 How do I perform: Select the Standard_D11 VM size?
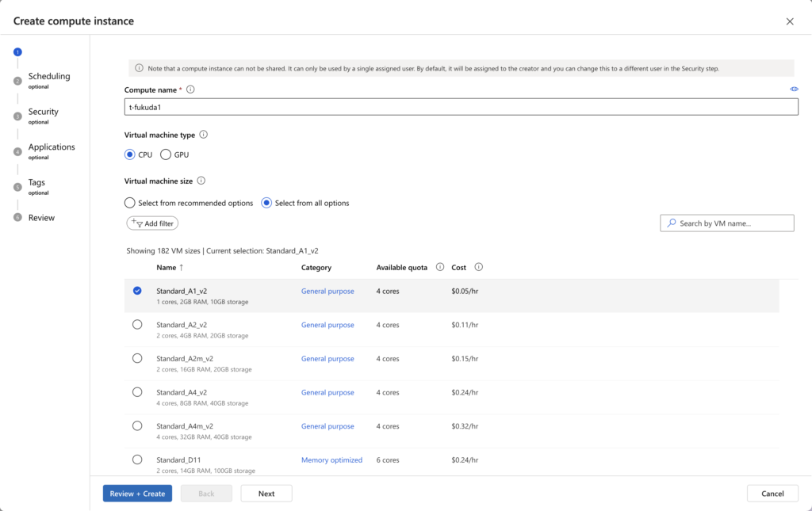(x=137, y=460)
